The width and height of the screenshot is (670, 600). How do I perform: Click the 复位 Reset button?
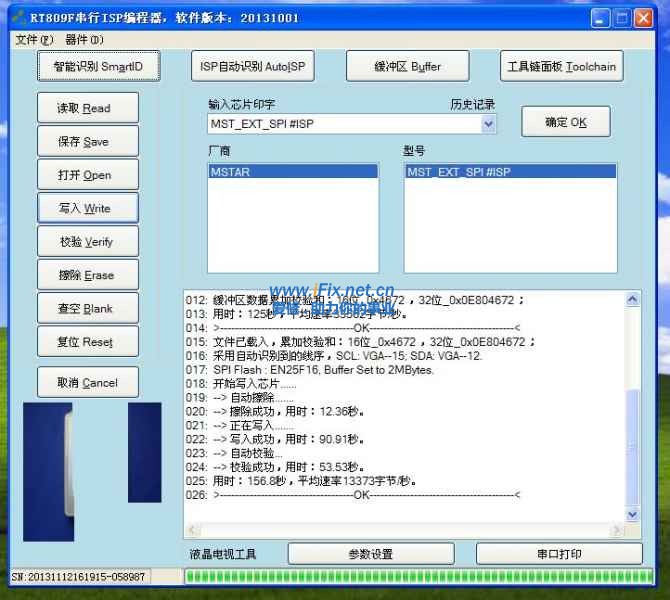(88, 341)
